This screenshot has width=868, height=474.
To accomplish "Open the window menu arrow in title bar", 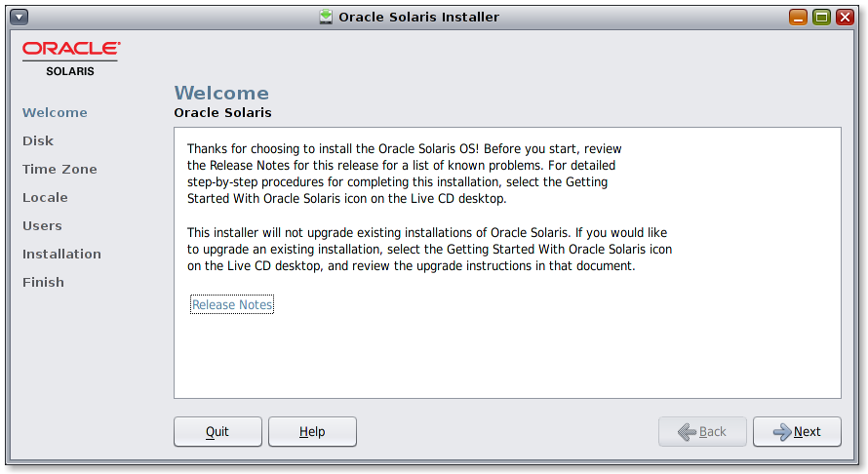I will click(x=19, y=18).
